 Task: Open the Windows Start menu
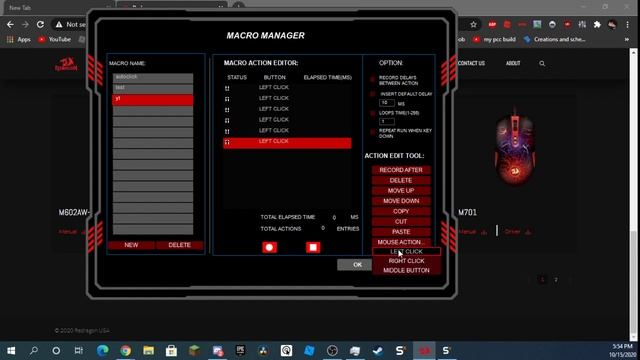11,351
